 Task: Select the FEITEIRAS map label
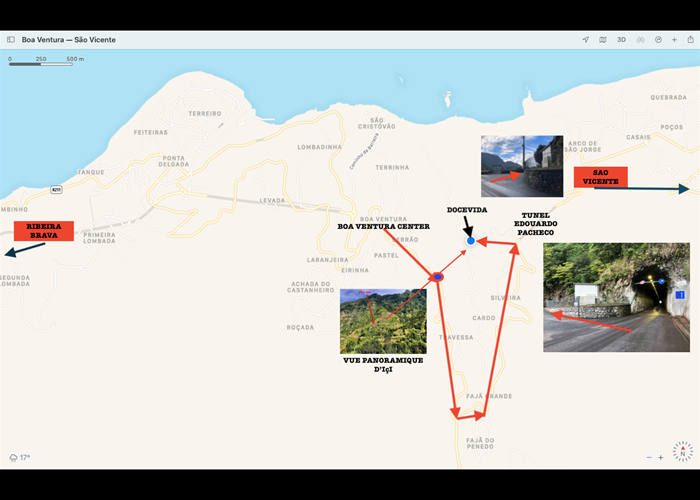tap(151, 132)
